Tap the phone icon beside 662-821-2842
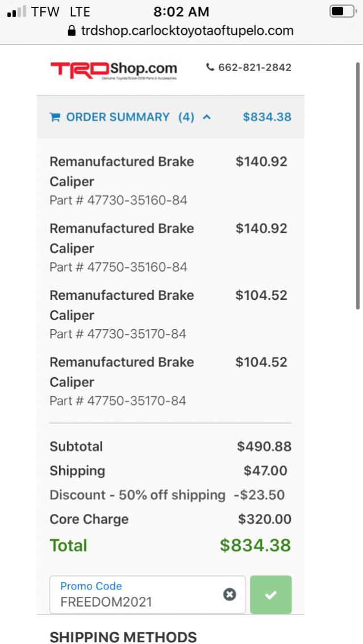 click(210, 67)
